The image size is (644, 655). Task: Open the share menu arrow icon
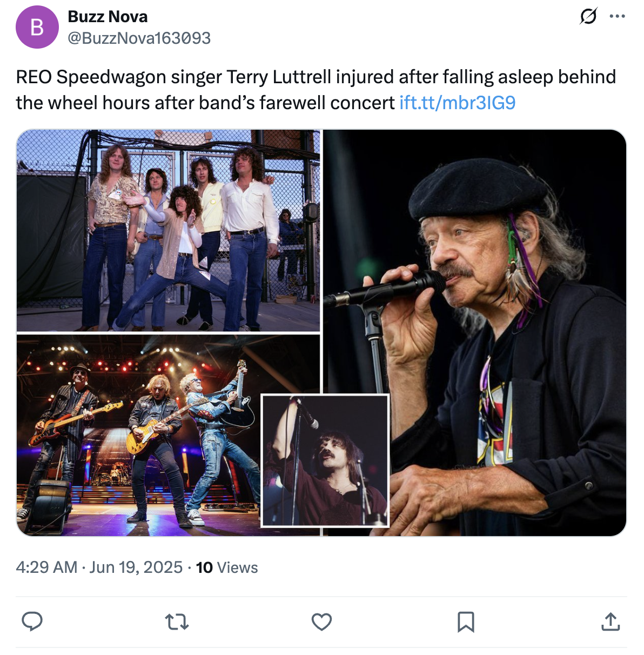tap(611, 622)
